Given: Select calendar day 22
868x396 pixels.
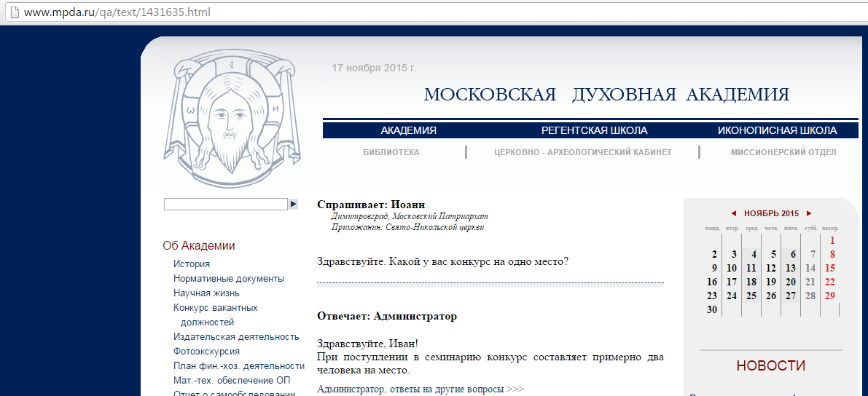Looking at the screenshot, I should tap(830, 282).
